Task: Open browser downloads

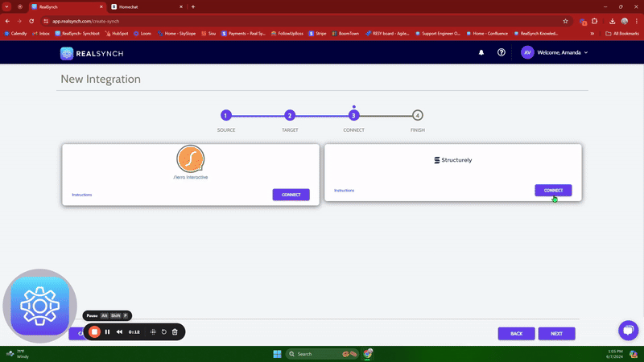Action: pyautogui.click(x=612, y=21)
